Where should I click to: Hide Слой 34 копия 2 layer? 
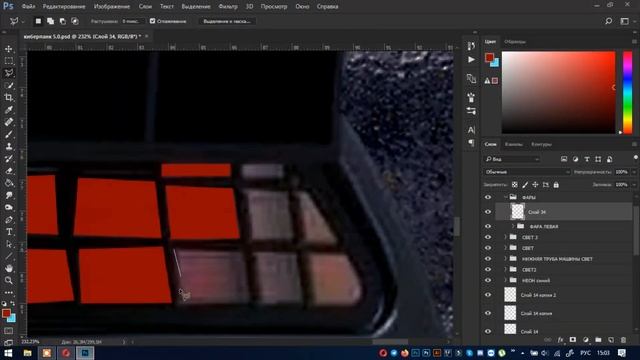point(488,295)
